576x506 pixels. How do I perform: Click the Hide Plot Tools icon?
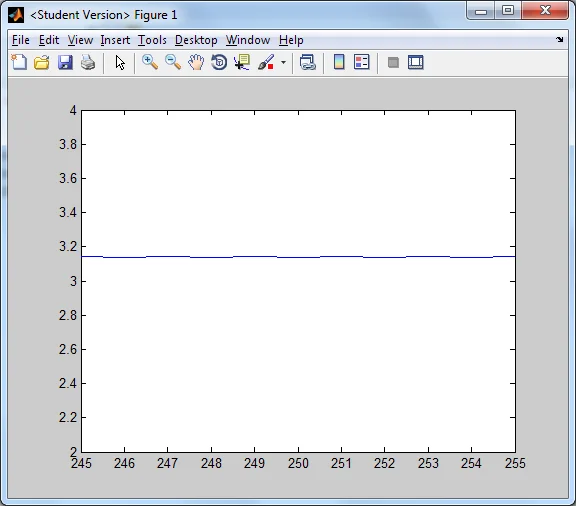(x=393, y=62)
